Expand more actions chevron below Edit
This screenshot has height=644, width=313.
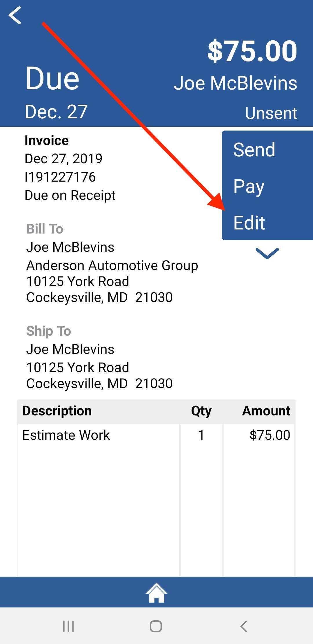pos(267,254)
